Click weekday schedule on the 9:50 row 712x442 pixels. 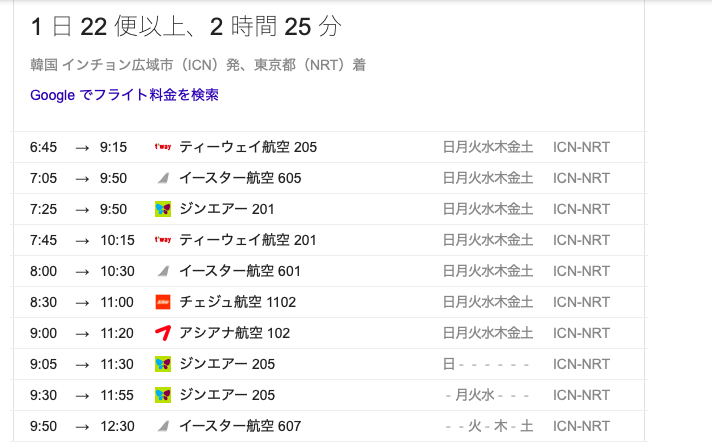click(487, 426)
